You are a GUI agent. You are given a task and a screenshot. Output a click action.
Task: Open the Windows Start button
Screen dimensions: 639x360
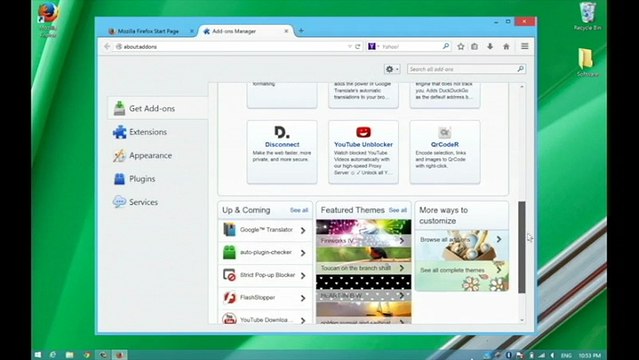tap(38, 355)
